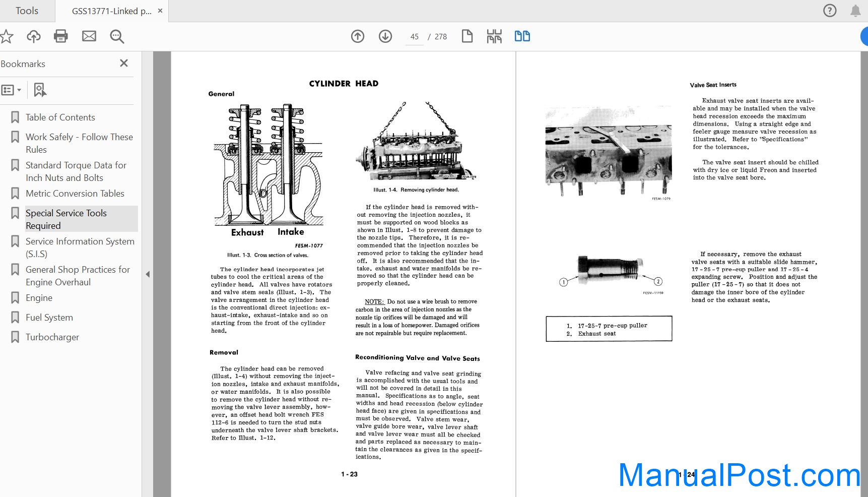Image resolution: width=868 pixels, height=497 pixels.
Task: Add new bookmark icon
Action: click(x=40, y=90)
